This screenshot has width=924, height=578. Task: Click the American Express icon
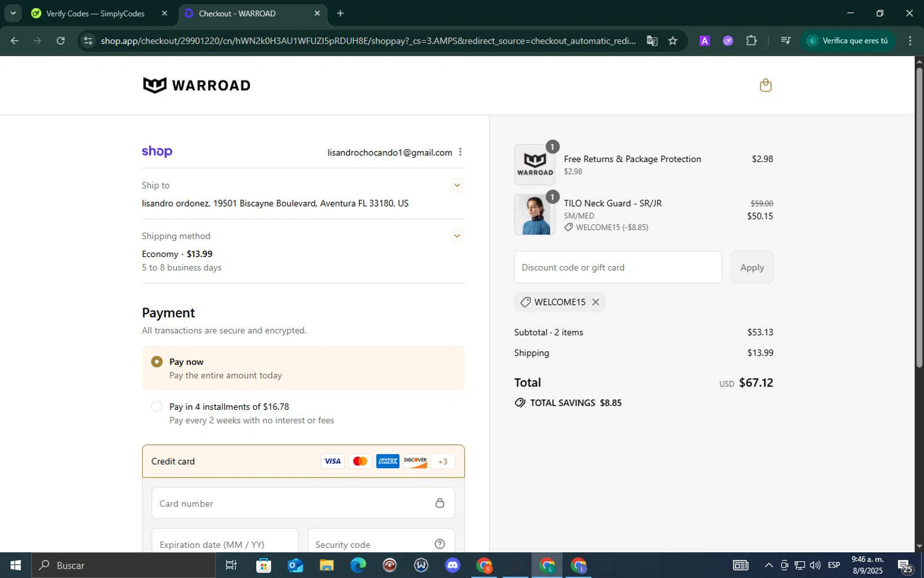click(x=387, y=462)
